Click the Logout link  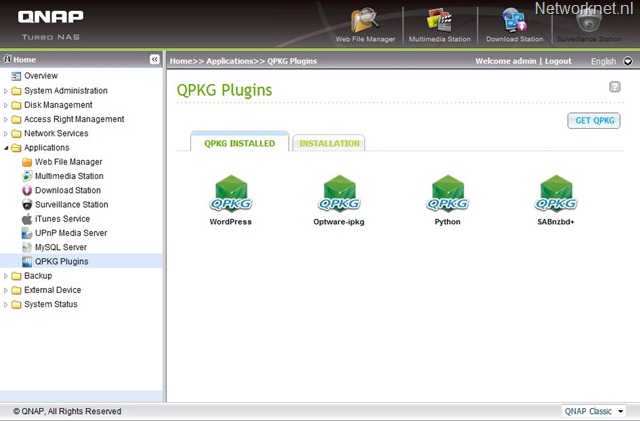coord(558,61)
